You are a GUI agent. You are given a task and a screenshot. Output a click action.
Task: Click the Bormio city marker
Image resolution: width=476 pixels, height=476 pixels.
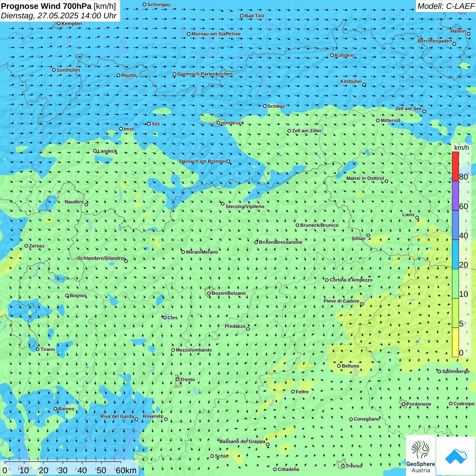pos(67,295)
